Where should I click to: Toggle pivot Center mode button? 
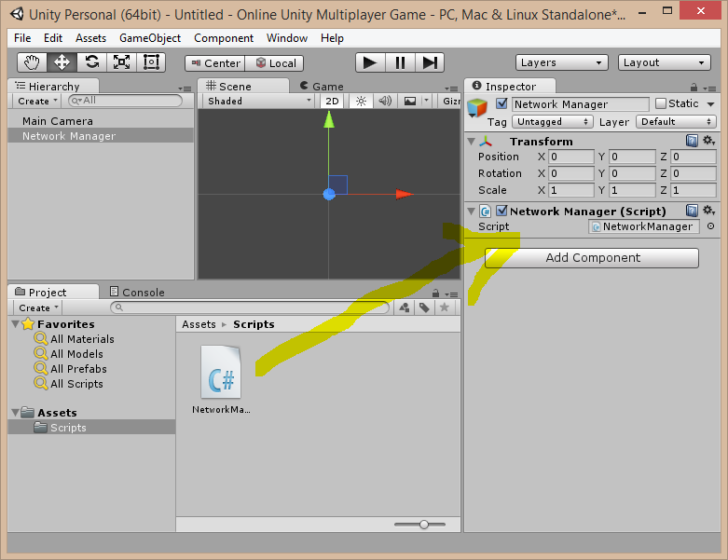(x=215, y=63)
